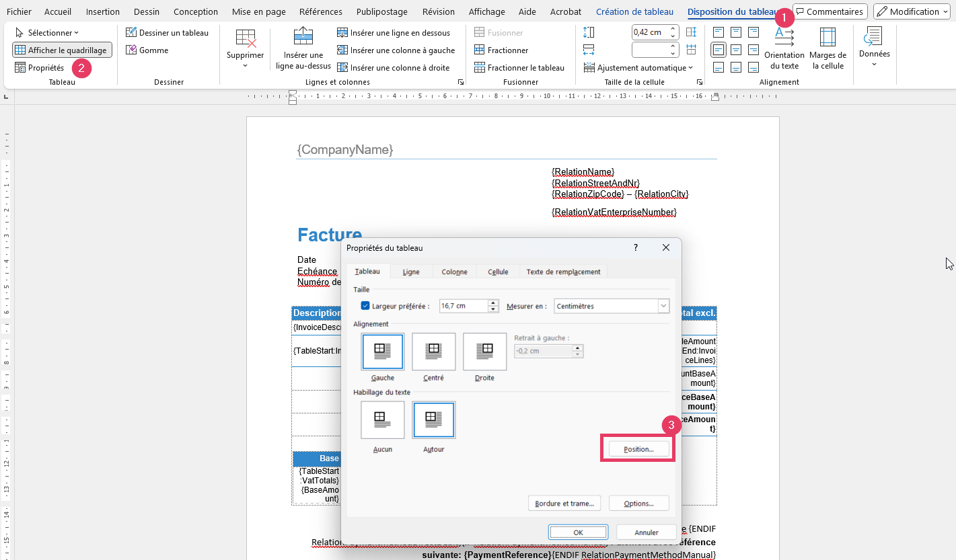Select Aucun text wrapping
The height and width of the screenshot is (560, 956).
[382, 420]
